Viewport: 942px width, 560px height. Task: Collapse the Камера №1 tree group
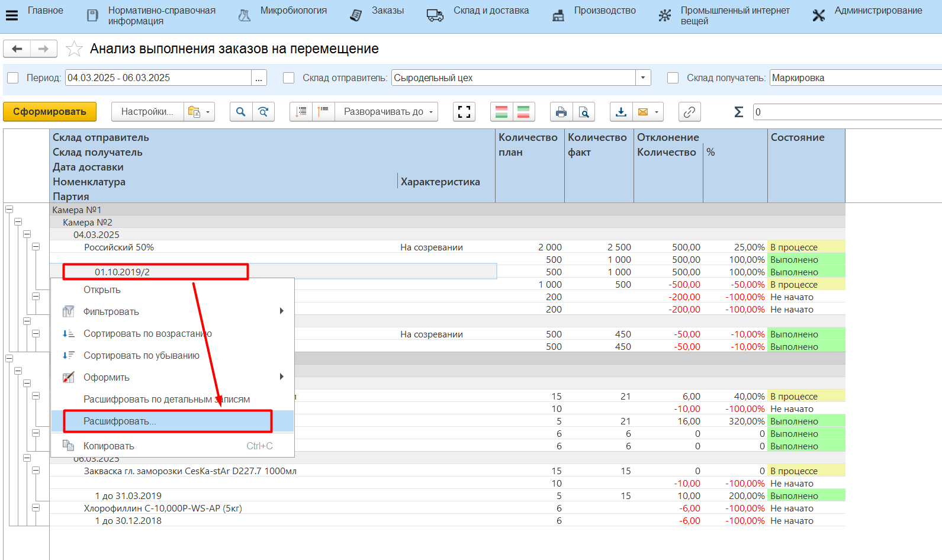click(x=9, y=210)
